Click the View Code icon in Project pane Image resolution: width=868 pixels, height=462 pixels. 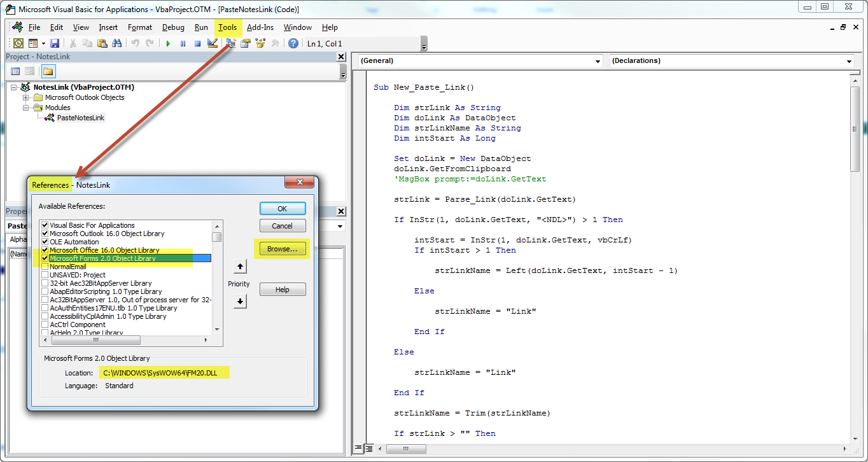[15, 71]
